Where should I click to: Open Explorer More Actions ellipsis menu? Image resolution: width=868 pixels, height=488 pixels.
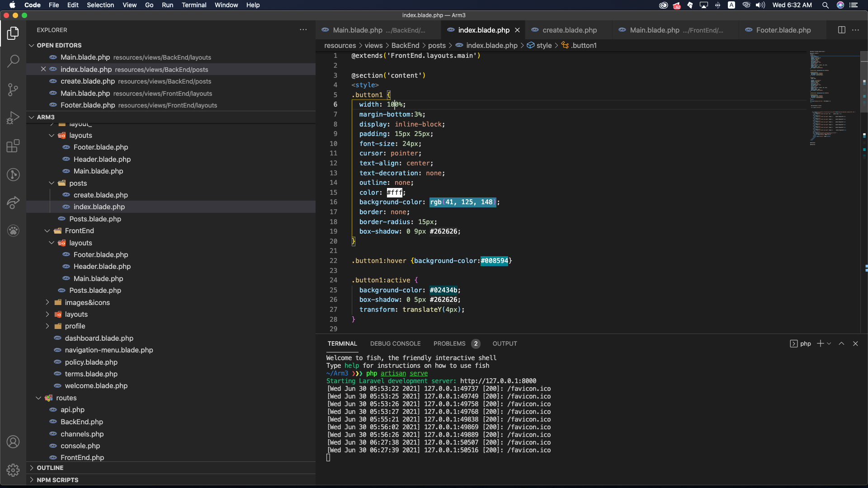pos(303,29)
